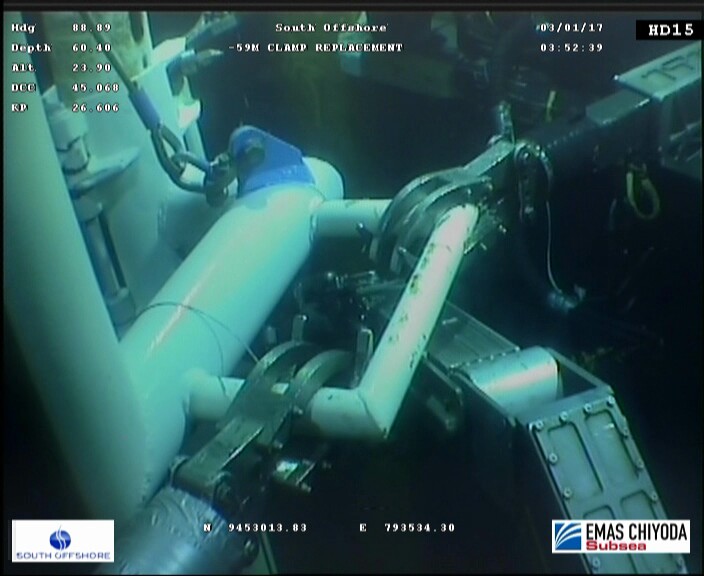Click the blue striped EMAS emblem

coord(567,535)
